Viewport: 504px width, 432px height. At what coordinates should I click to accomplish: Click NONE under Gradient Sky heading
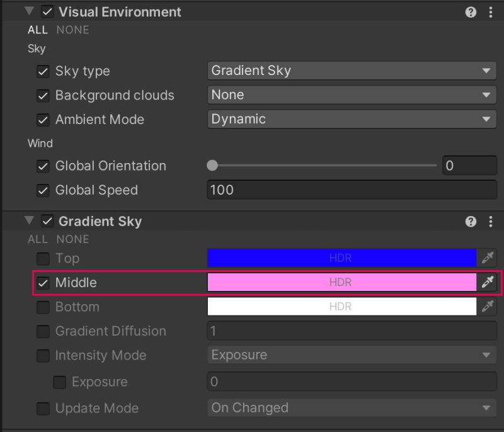point(72,239)
